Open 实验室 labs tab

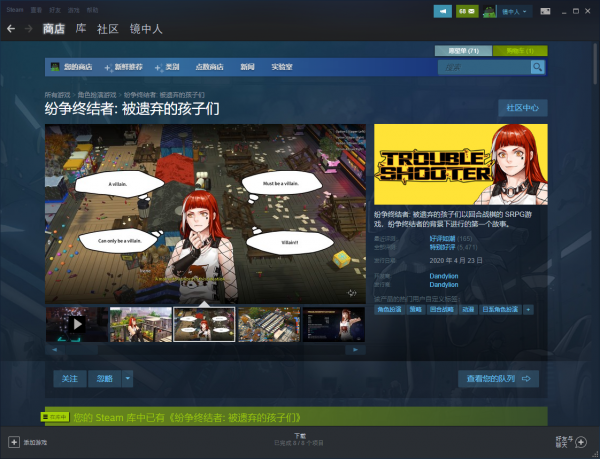(x=282, y=67)
